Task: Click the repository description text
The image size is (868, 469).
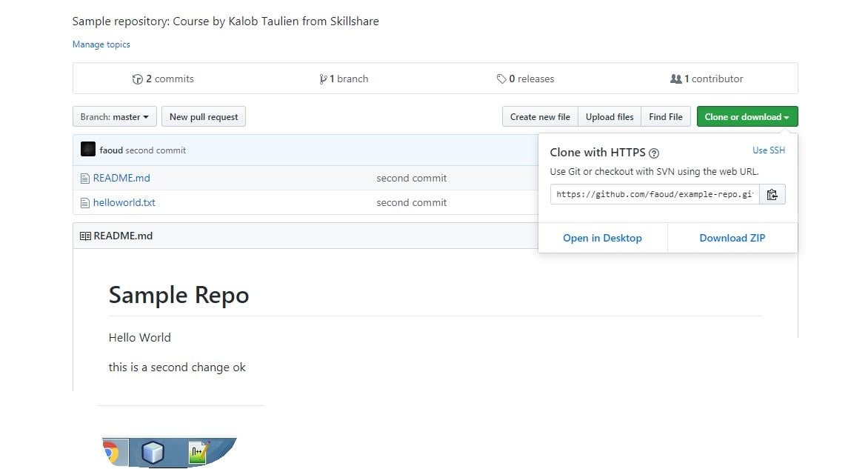Action: 226,21
